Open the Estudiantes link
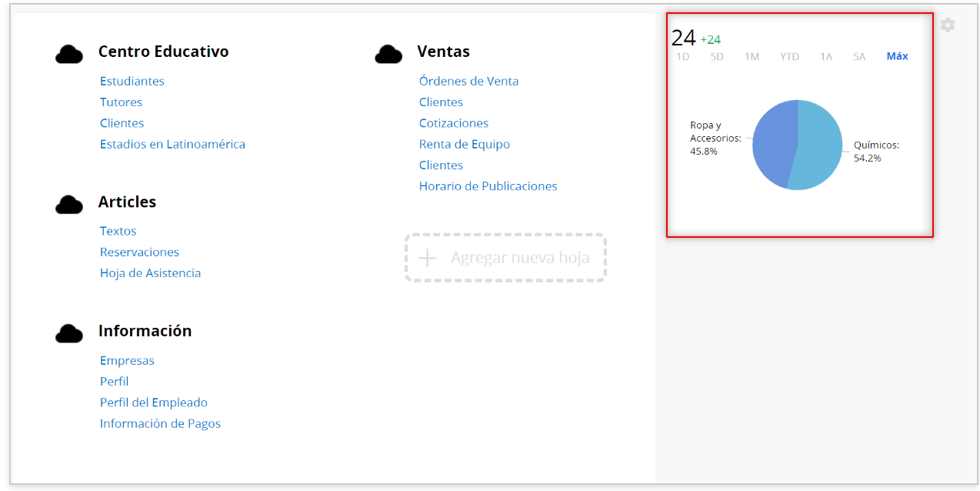The width and height of the screenshot is (980, 491). click(x=132, y=81)
